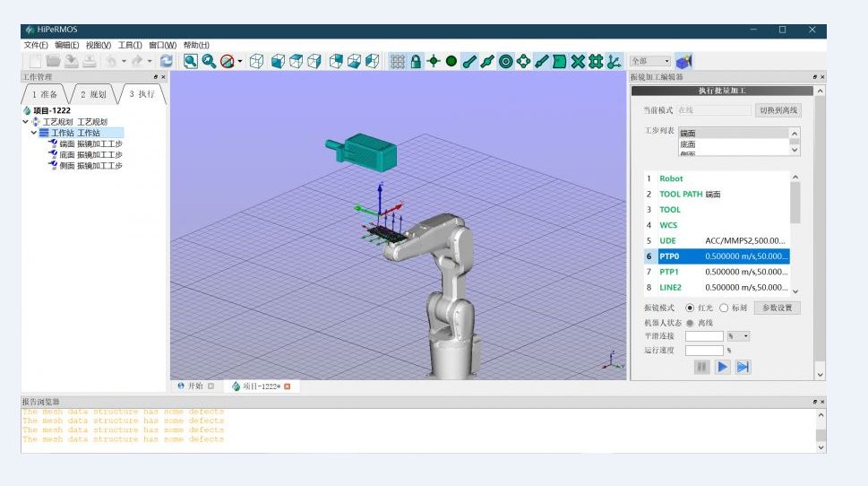Switch to the 1 准备 tab
This screenshot has width=868, height=486.
pyautogui.click(x=44, y=94)
